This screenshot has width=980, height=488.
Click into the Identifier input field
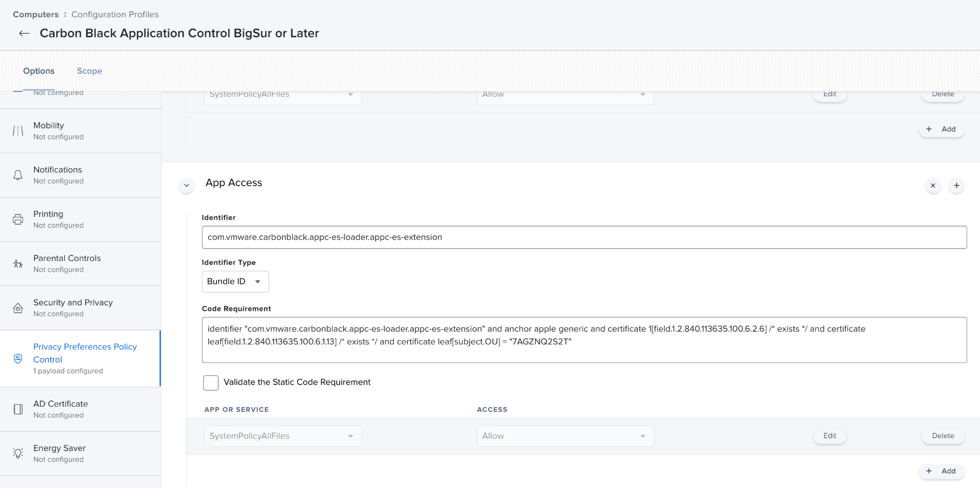click(584, 237)
